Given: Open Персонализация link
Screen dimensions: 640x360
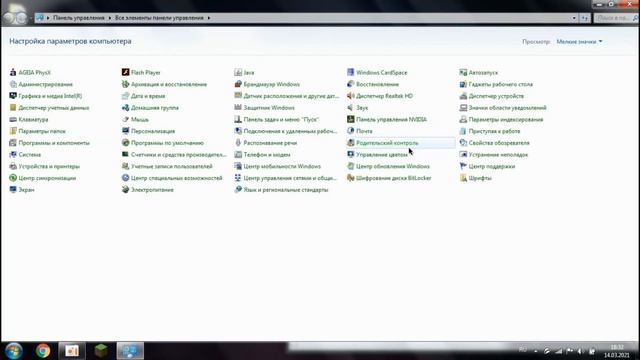Looking at the screenshot, I should coord(153,131).
